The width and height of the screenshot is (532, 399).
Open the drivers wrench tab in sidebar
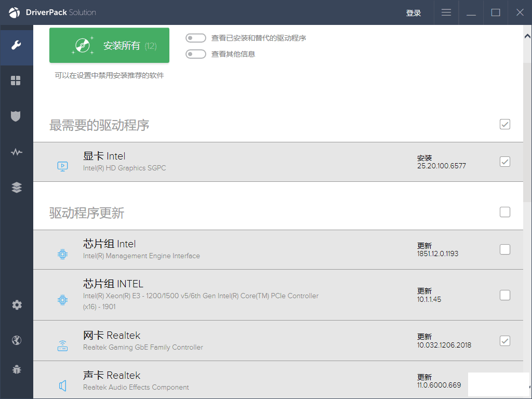click(16, 45)
